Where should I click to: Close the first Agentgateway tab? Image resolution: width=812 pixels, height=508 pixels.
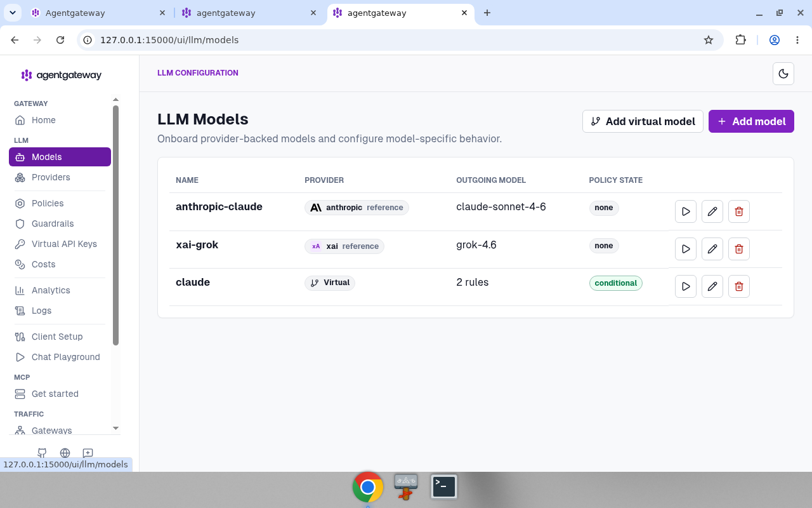click(x=163, y=13)
